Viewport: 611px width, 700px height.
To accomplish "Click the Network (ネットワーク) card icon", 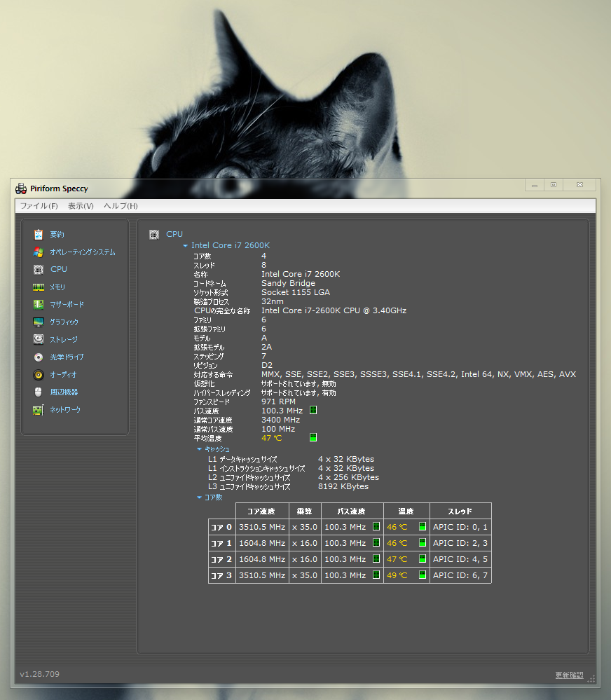I will 39,410.
